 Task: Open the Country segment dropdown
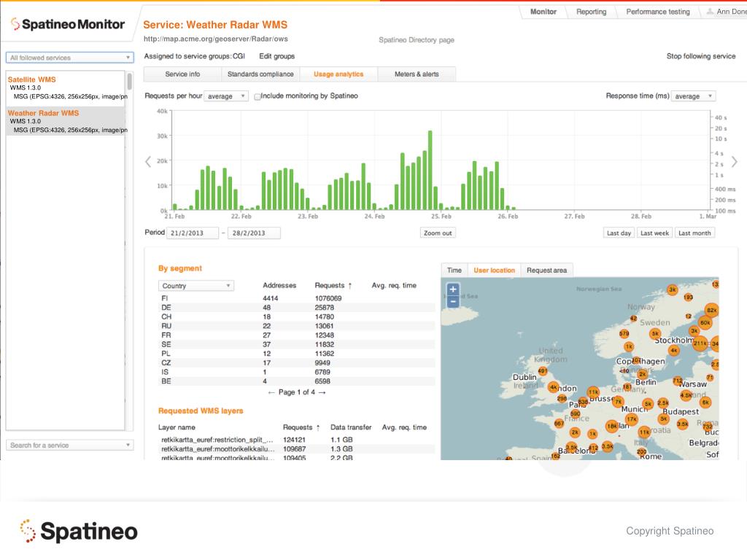click(196, 286)
